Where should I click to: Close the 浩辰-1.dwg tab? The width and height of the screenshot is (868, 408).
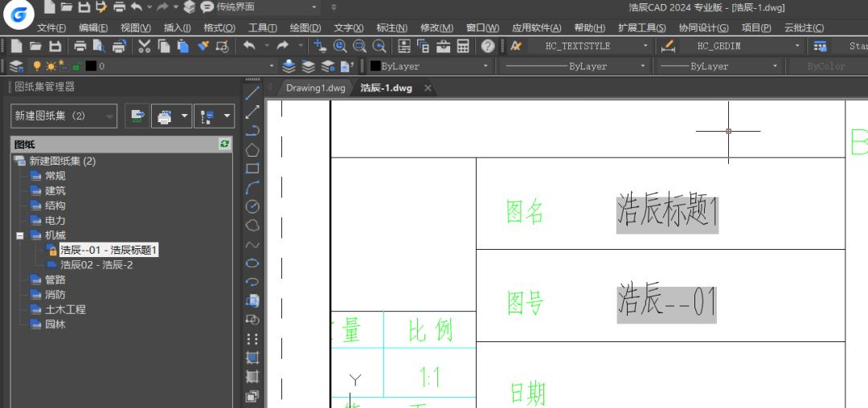click(x=428, y=88)
